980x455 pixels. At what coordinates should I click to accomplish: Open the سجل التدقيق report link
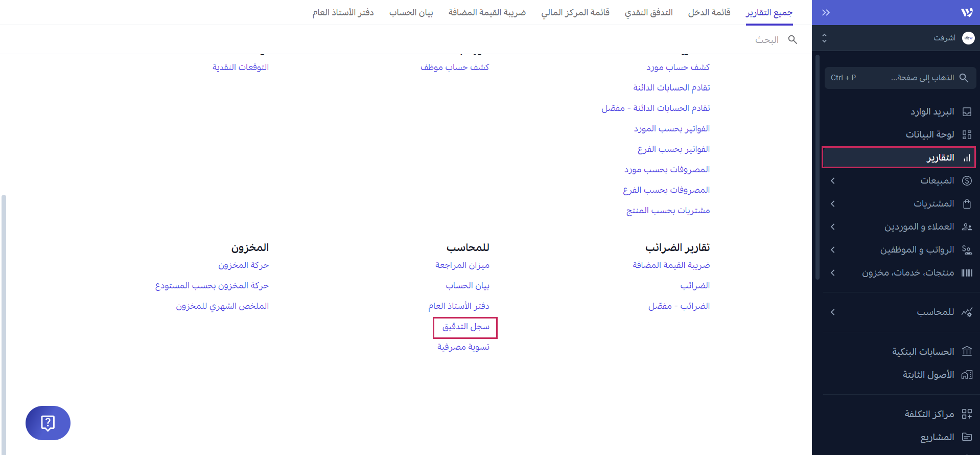click(x=465, y=327)
